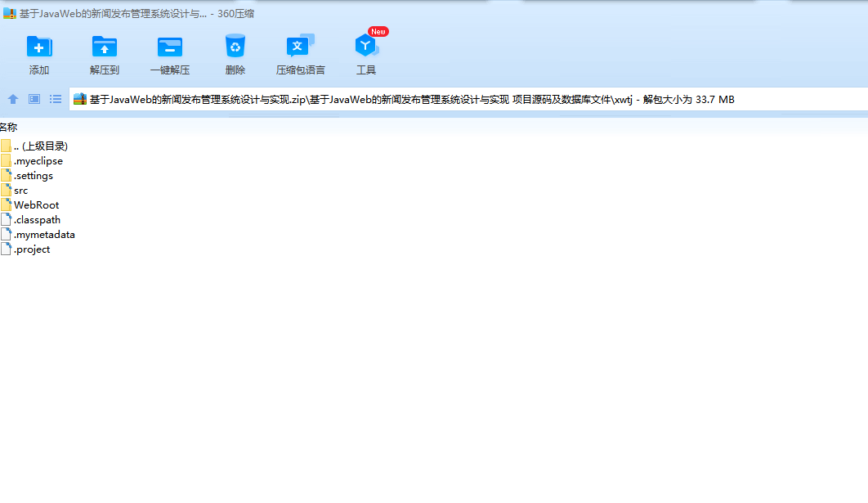The width and height of the screenshot is (868, 503).
Task: Click the 删除 (Delete) trash icon
Action: tap(235, 46)
